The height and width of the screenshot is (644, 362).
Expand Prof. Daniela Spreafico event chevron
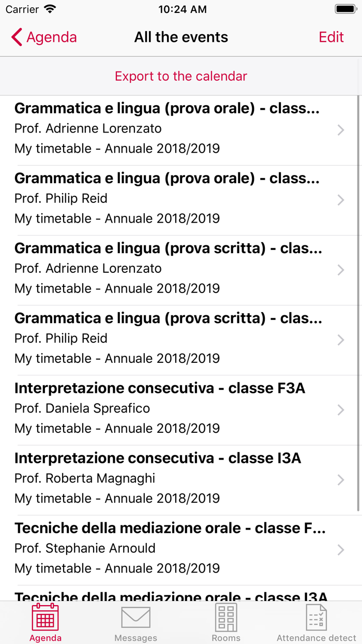pyautogui.click(x=340, y=410)
